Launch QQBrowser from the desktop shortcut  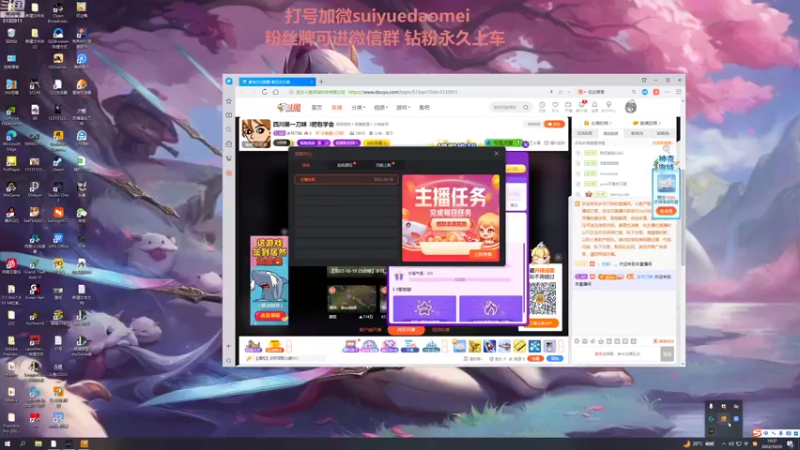(x=58, y=37)
